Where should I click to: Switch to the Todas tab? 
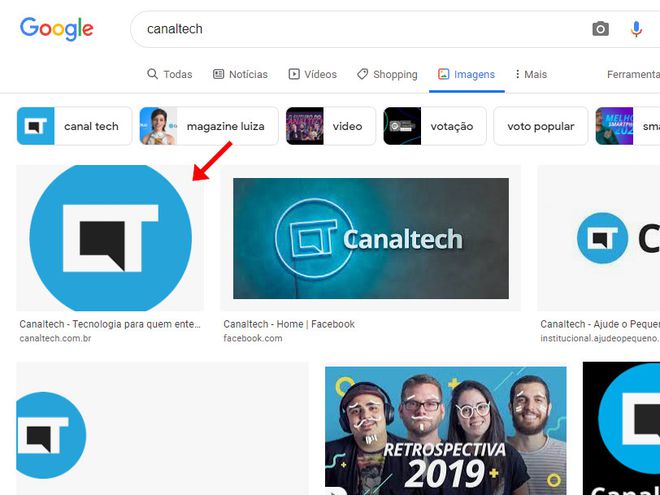click(x=170, y=74)
